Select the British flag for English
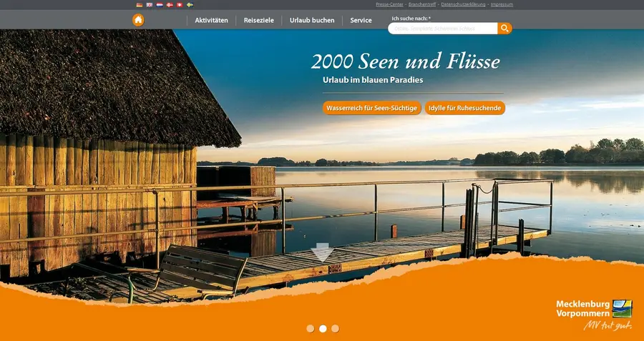The width and height of the screenshot is (644, 341). pyautogui.click(x=150, y=4)
